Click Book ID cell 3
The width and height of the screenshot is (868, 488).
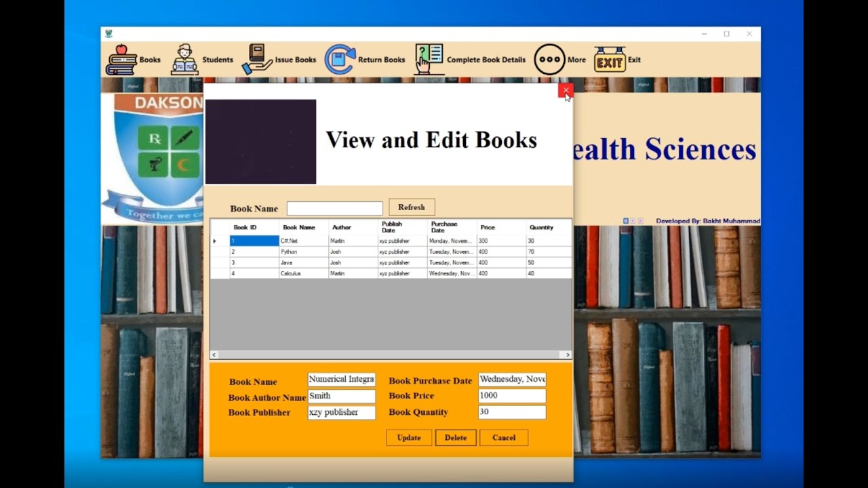[254, 262]
